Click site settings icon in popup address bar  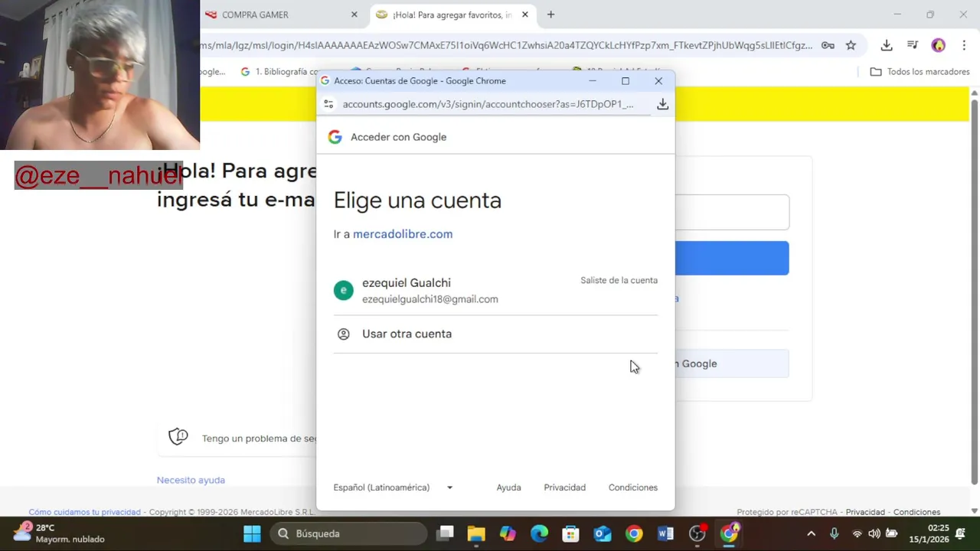pyautogui.click(x=328, y=104)
